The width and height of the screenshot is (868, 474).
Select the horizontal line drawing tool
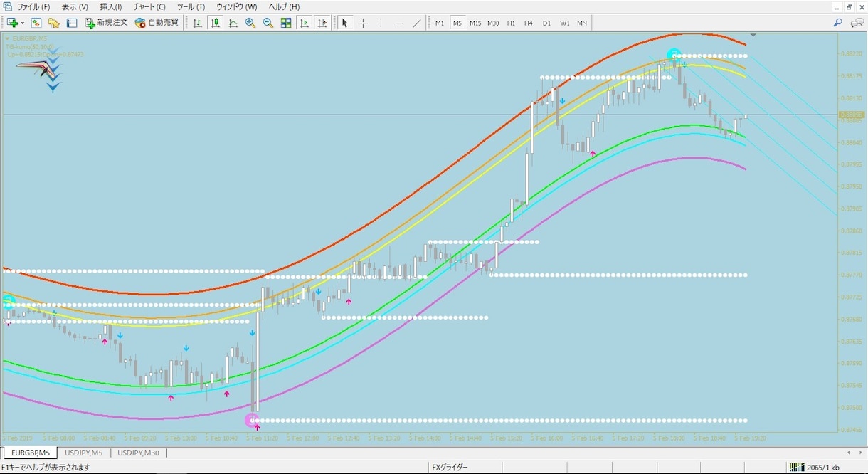[x=399, y=23]
